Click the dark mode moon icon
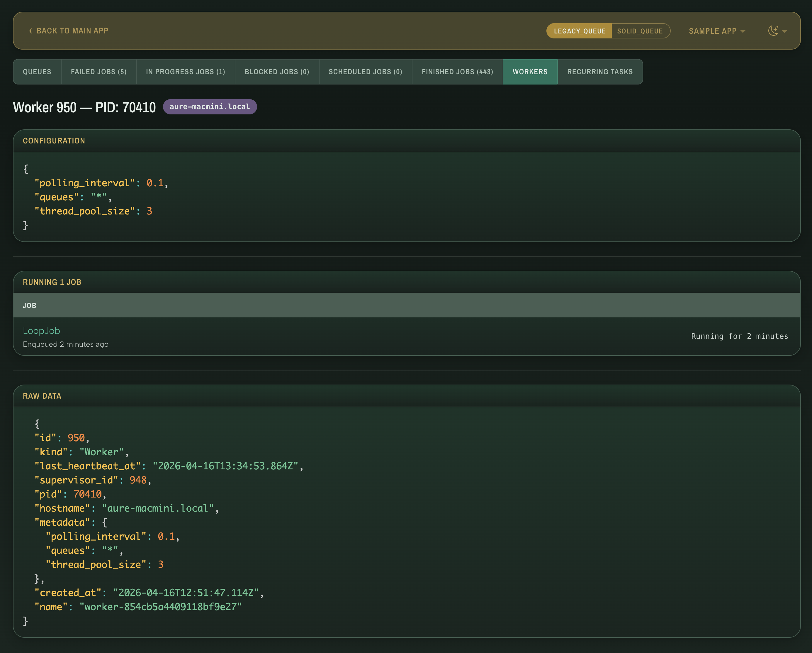Viewport: 812px width, 653px height. tap(774, 31)
